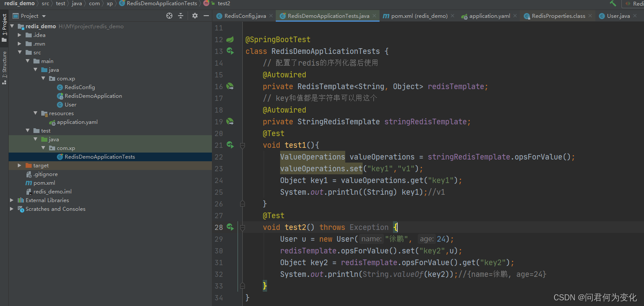Viewport: 644px width, 306px height.
Task: Select RedisDemoApplicationTests in the project tree
Action: click(100, 157)
